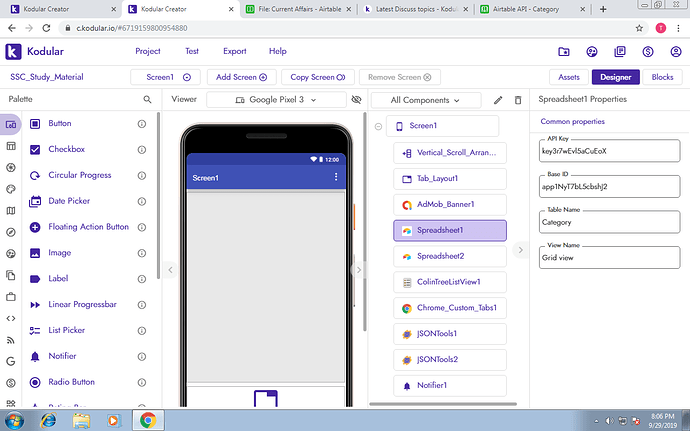Image resolution: width=690 pixels, height=431 pixels.
Task: Open the My Projects folder icon
Action: pyautogui.click(x=564, y=52)
